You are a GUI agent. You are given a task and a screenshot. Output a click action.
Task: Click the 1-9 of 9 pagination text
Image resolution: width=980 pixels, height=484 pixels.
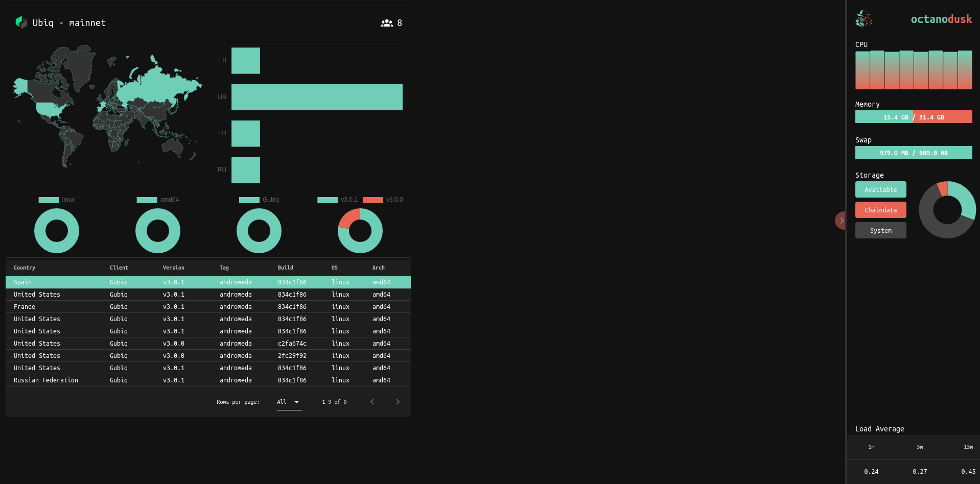[334, 402]
